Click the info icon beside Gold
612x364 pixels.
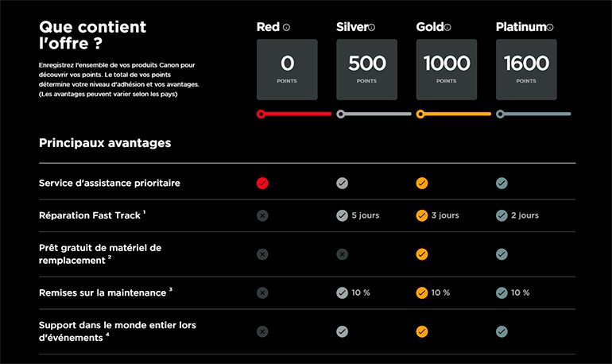coord(448,28)
